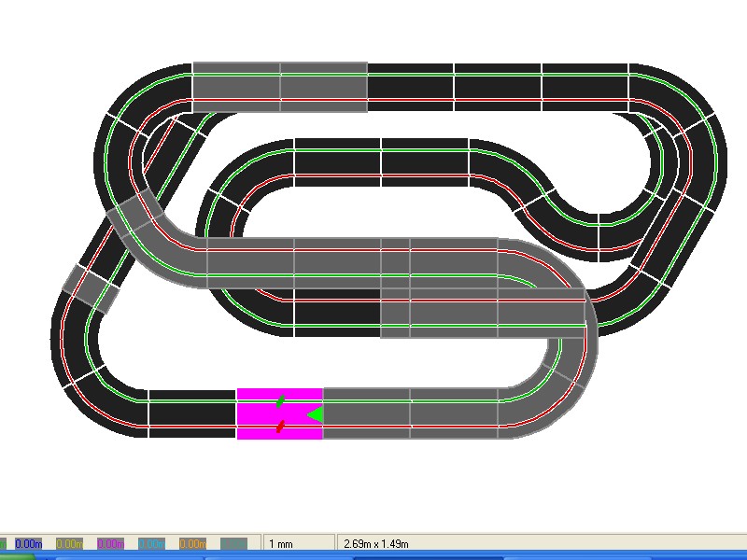Image resolution: width=747 pixels, height=560 pixels.
Task: Select the short gray piece on left diagonal
Action: coord(91,287)
